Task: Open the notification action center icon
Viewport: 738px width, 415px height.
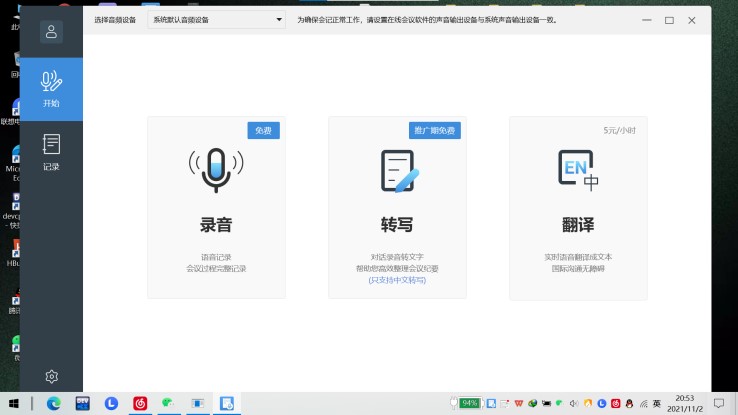Action: (719, 403)
